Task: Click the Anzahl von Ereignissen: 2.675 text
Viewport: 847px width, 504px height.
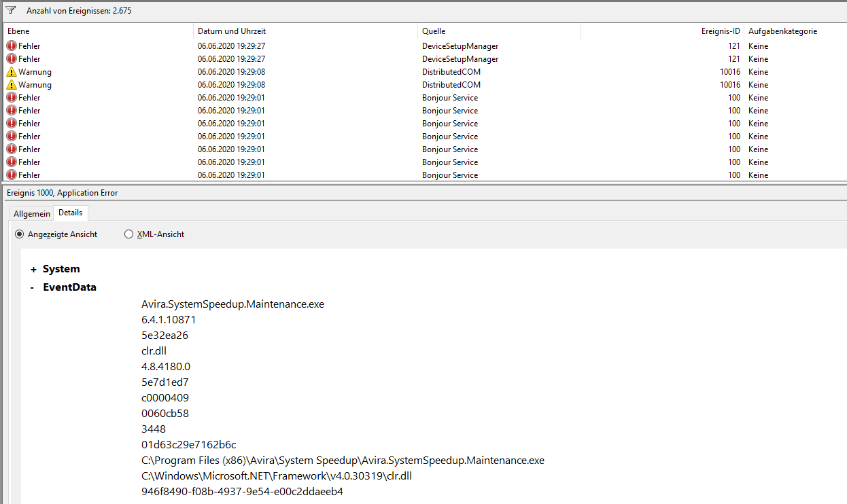Action: 79,12
